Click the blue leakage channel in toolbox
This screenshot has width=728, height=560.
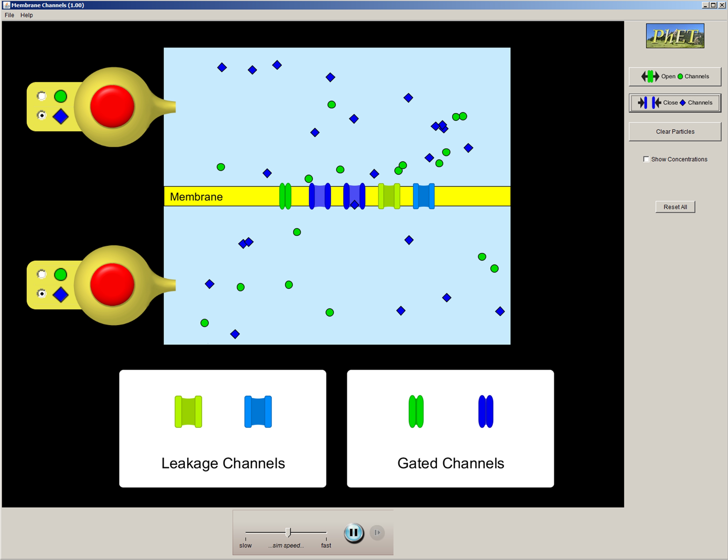pos(258,412)
